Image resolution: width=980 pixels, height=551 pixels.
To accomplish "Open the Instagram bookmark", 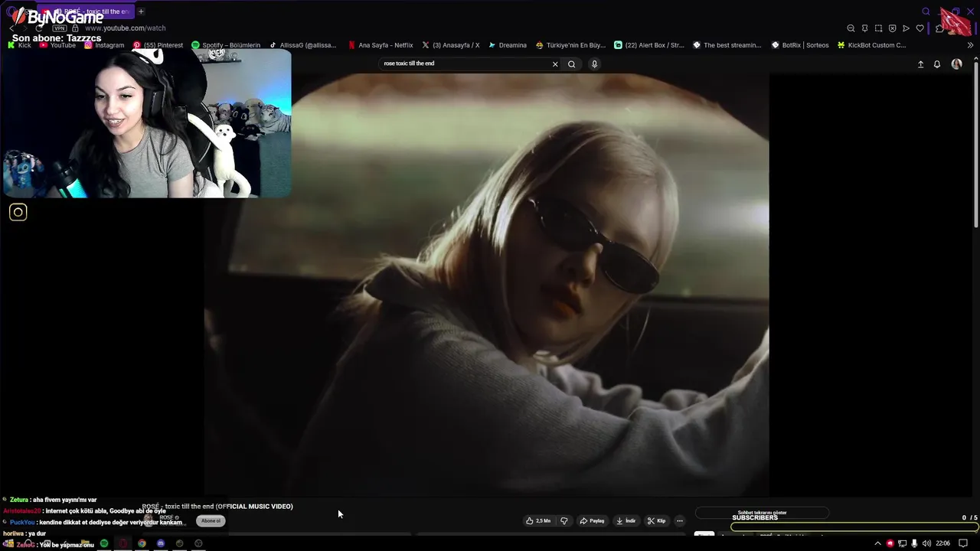I will click(x=104, y=45).
